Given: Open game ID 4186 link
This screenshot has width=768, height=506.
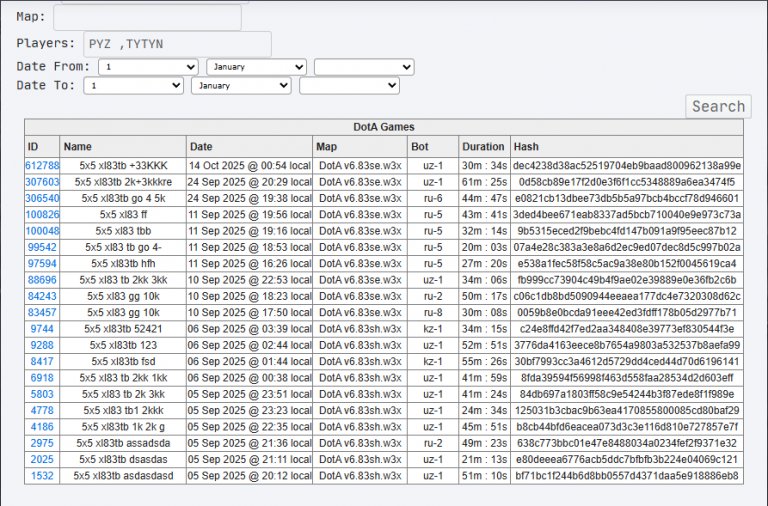Looking at the screenshot, I should point(42,427).
